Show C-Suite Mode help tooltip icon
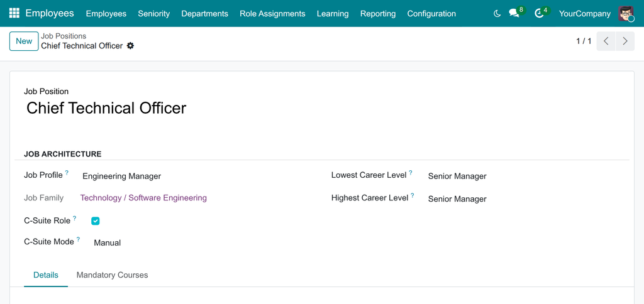The width and height of the screenshot is (644, 304). 78,239
